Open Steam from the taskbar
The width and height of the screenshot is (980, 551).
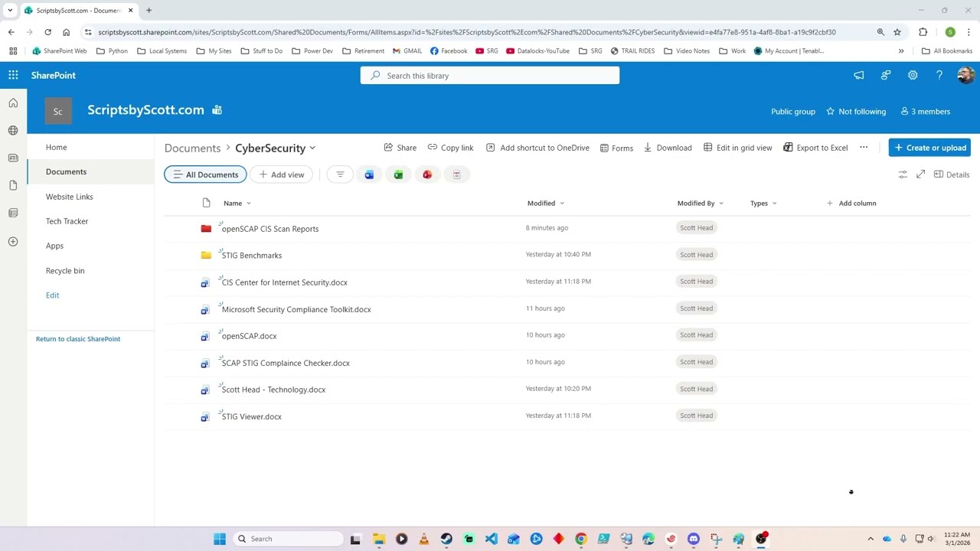point(446,539)
